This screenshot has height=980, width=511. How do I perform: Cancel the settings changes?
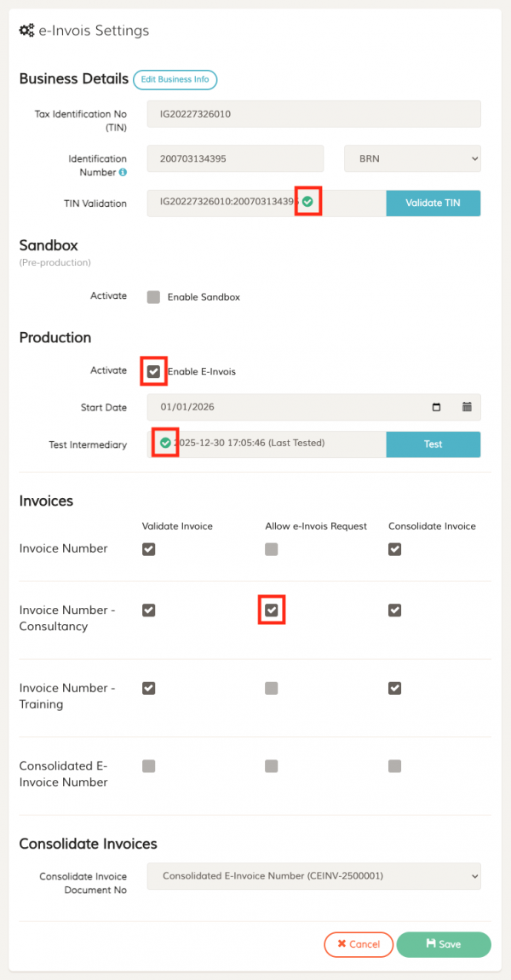[359, 944]
